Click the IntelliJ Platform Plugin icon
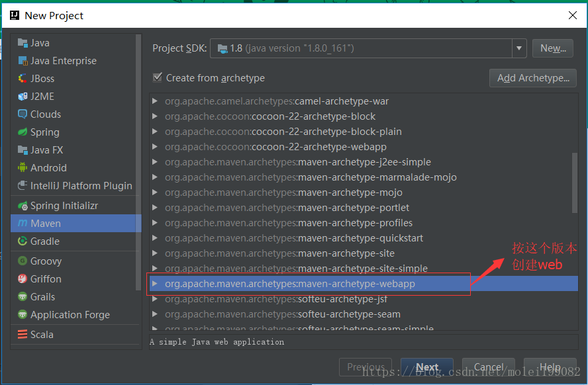The height and width of the screenshot is (385, 588). point(23,186)
